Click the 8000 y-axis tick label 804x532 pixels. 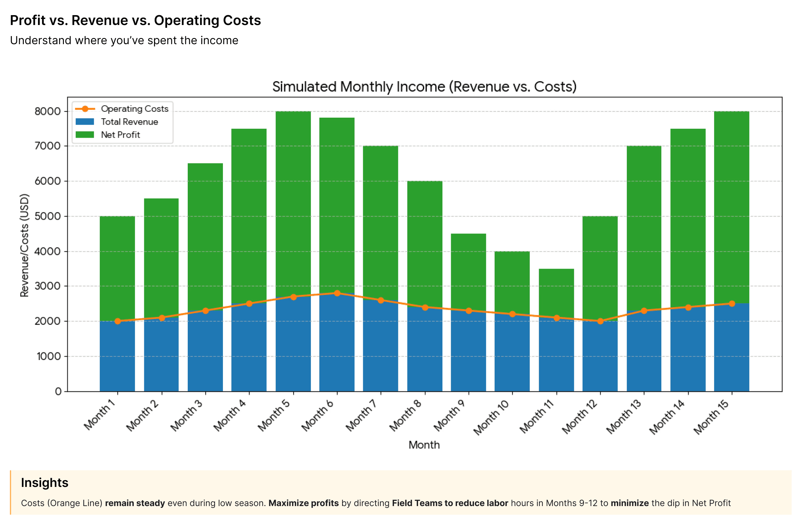(x=48, y=112)
